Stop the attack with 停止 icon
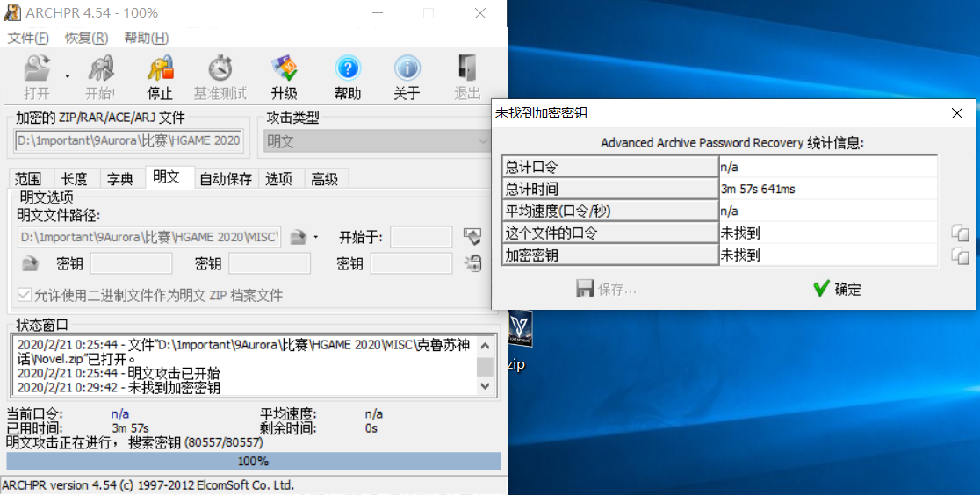Screen dimensions: 980x495 tap(160, 68)
